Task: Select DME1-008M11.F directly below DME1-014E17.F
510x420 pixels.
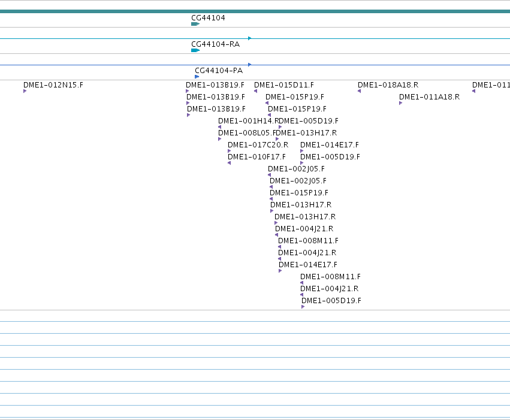Action: pos(330,277)
